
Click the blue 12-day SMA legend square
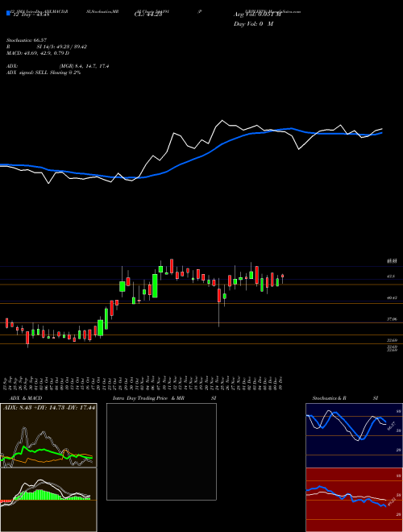pos(8,14)
